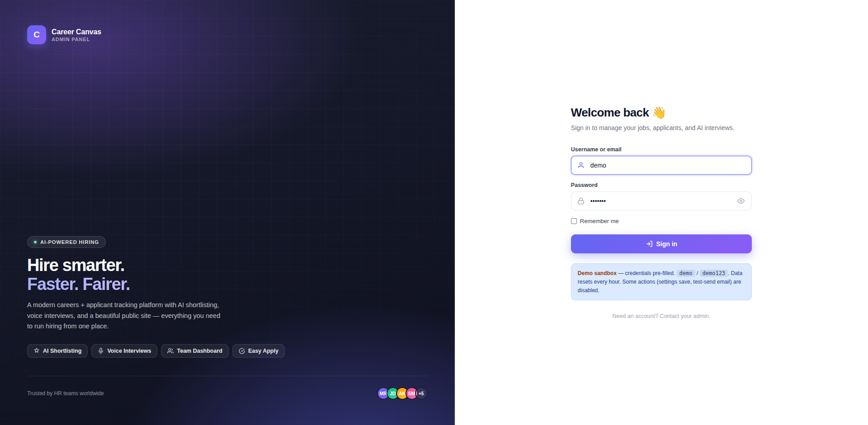Click the checkmark icon on Easy Apply

242,351
